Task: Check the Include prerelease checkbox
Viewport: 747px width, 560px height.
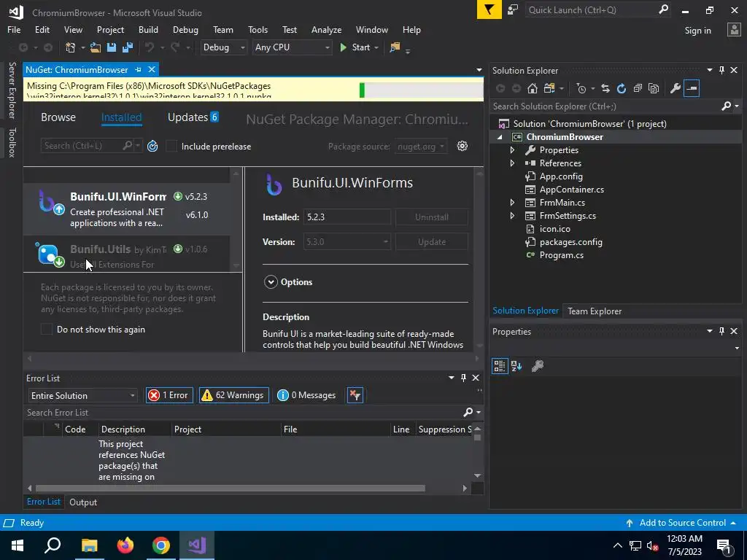Action: (x=171, y=146)
